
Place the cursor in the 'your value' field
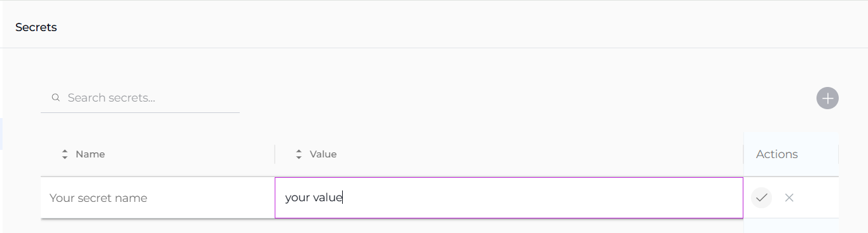tap(509, 197)
